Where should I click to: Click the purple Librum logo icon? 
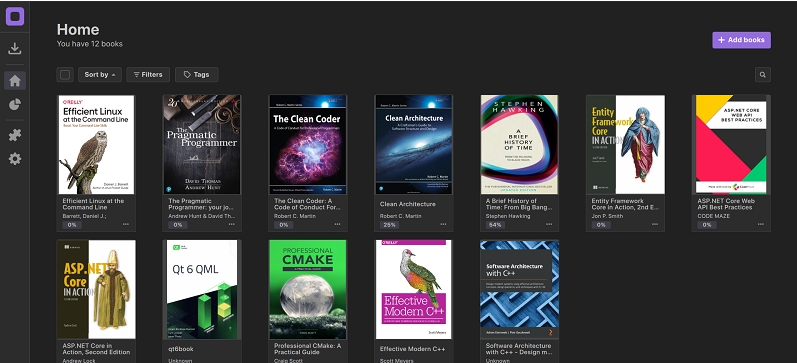point(15,16)
